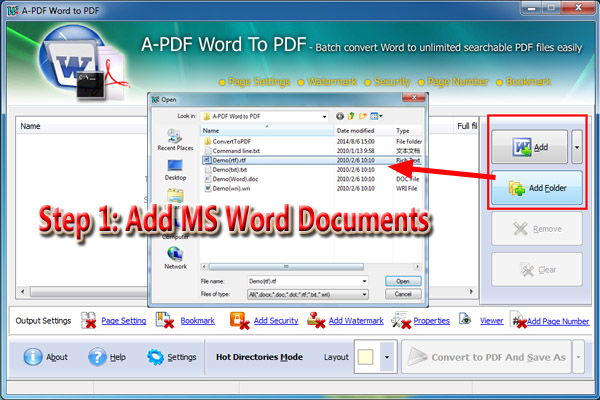This screenshot has width=600, height=400.
Task: Click the Open button in dialog
Action: pyautogui.click(x=403, y=281)
